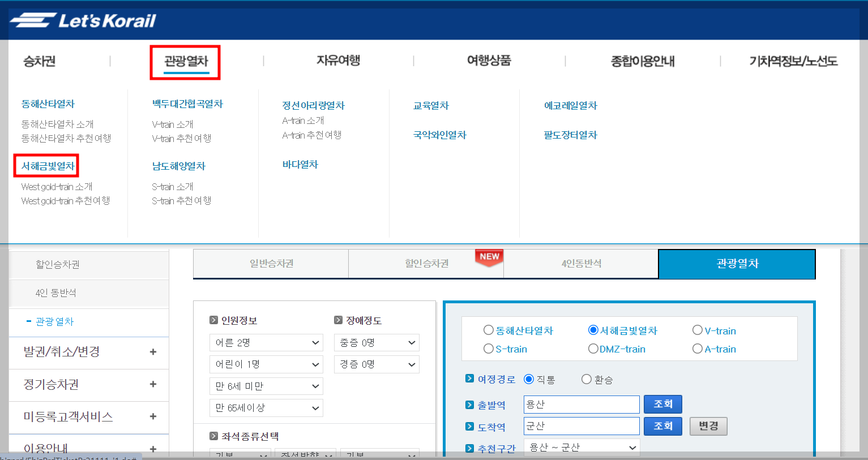
Task: Open 동해산타열차 소개 link
Action: click(x=57, y=124)
